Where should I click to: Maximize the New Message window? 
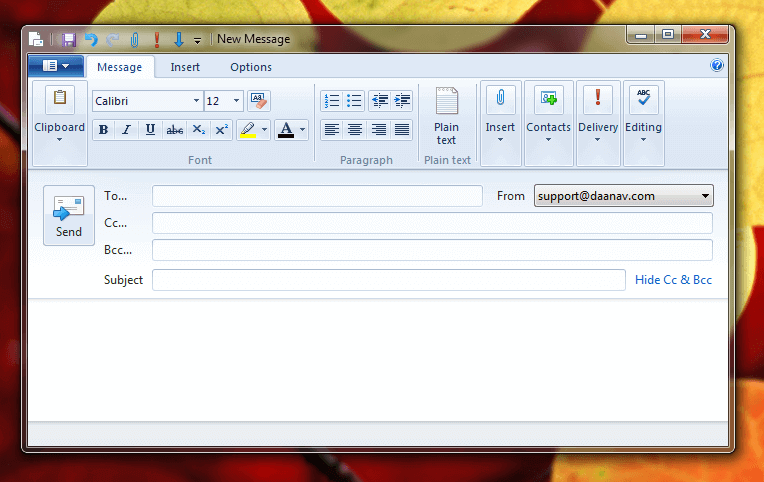tap(668, 35)
